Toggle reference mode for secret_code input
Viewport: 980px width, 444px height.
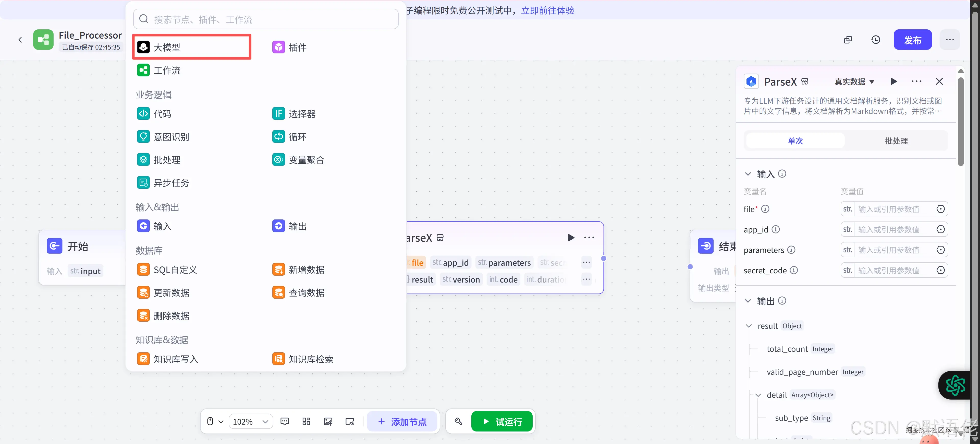tap(941, 270)
